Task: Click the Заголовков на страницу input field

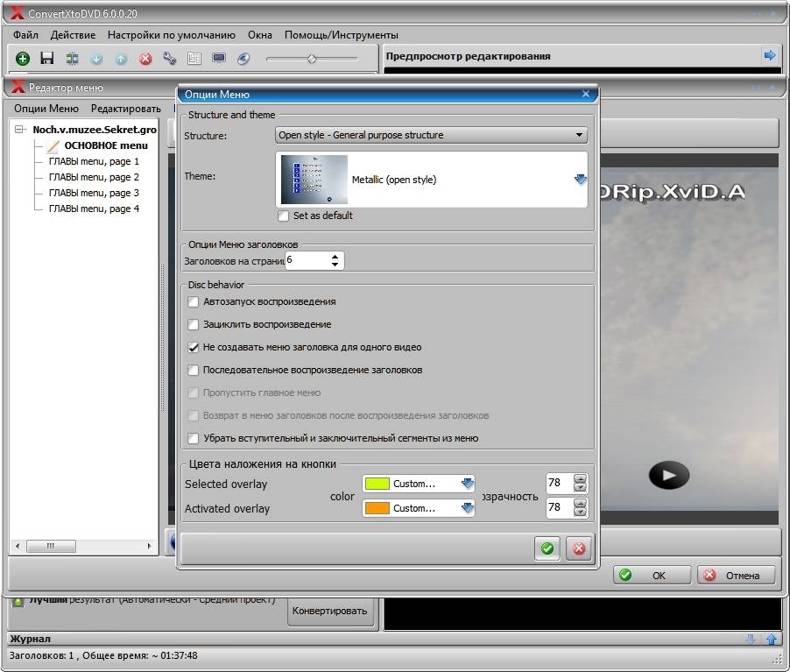Action: point(307,260)
